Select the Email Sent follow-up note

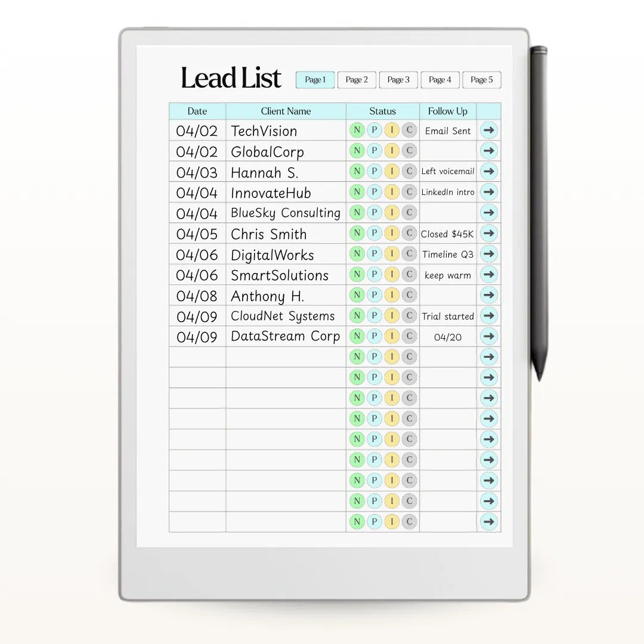pyautogui.click(x=448, y=131)
